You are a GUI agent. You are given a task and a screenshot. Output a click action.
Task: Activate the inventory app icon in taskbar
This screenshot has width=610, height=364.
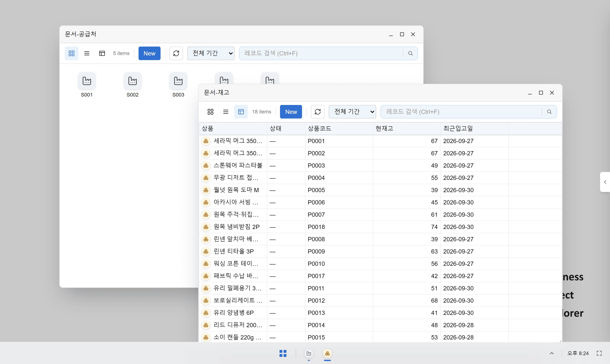327,353
